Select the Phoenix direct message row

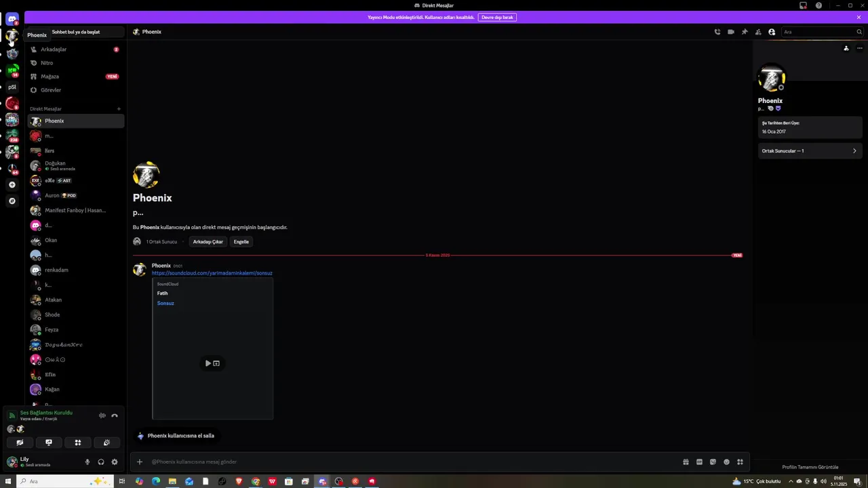tap(75, 121)
